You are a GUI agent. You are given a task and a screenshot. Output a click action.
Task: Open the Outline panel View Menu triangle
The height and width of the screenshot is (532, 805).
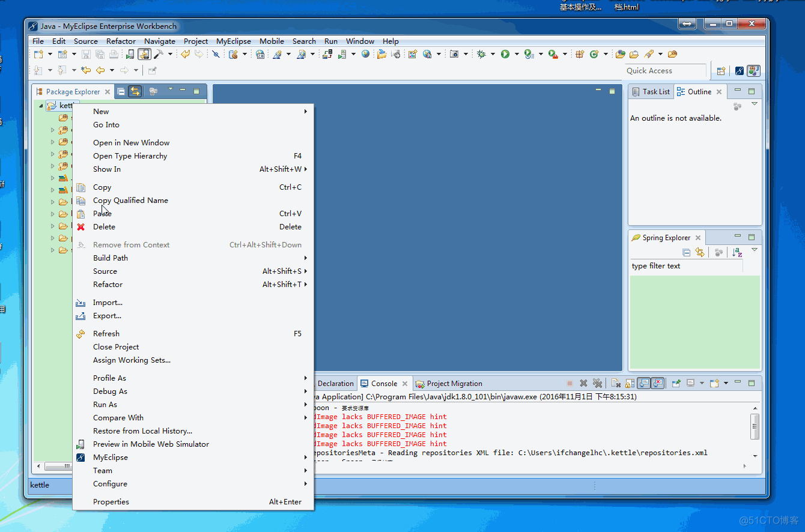(755, 104)
